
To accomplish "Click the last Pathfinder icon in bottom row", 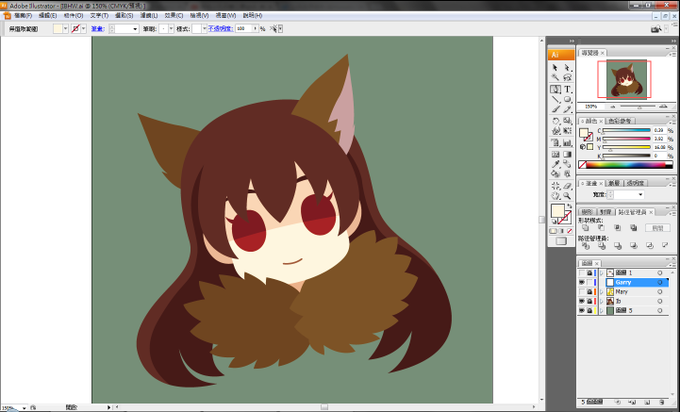I will point(665,245).
